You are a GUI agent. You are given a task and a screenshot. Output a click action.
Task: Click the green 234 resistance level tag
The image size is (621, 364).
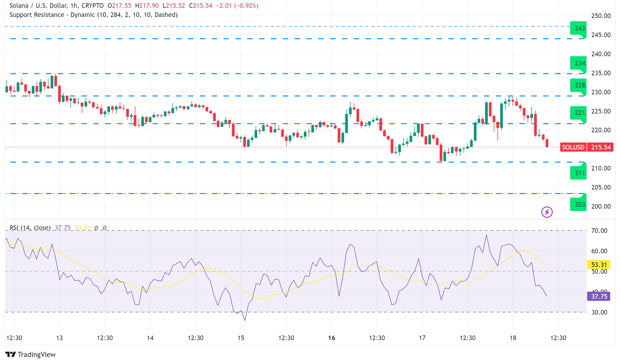(x=578, y=63)
